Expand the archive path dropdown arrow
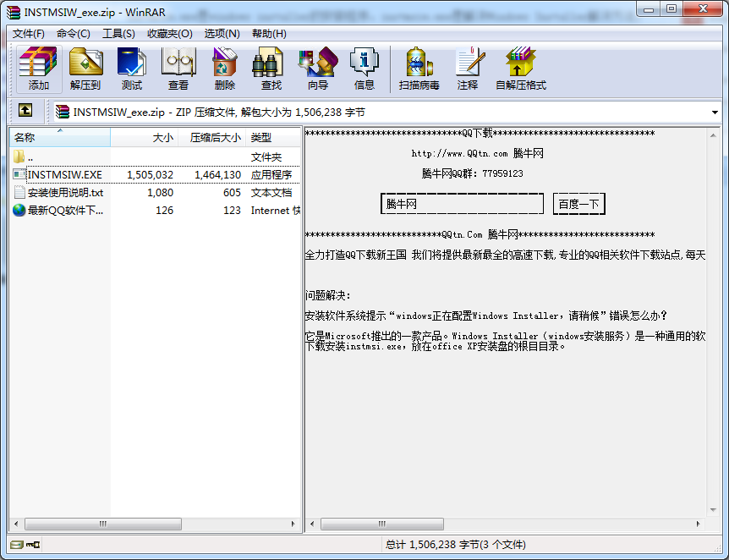Screen dimensions: 729x560 tap(715, 112)
